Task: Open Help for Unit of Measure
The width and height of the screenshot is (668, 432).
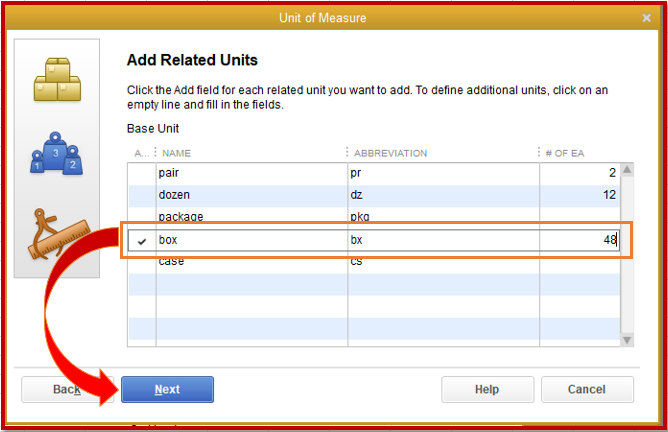Action: (487, 389)
